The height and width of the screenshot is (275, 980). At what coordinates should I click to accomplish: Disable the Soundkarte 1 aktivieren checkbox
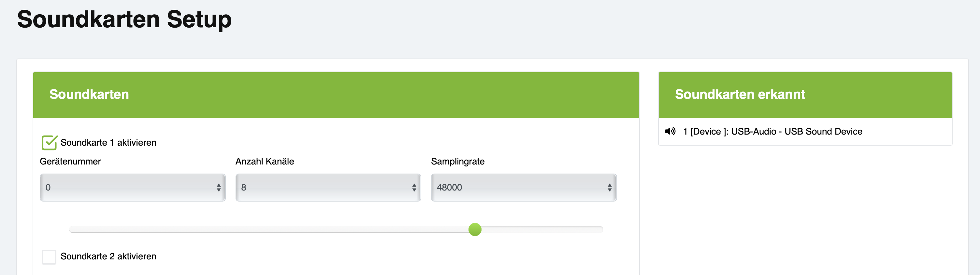(x=49, y=143)
